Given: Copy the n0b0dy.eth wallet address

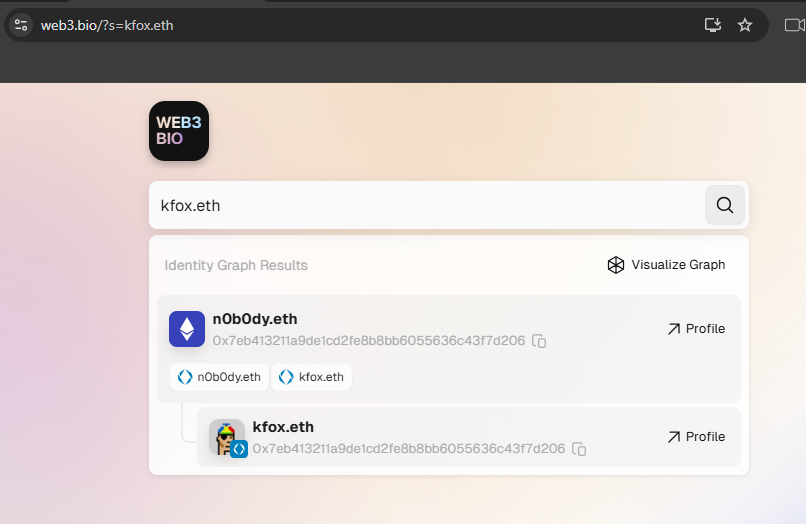Looking at the screenshot, I should tap(539, 341).
